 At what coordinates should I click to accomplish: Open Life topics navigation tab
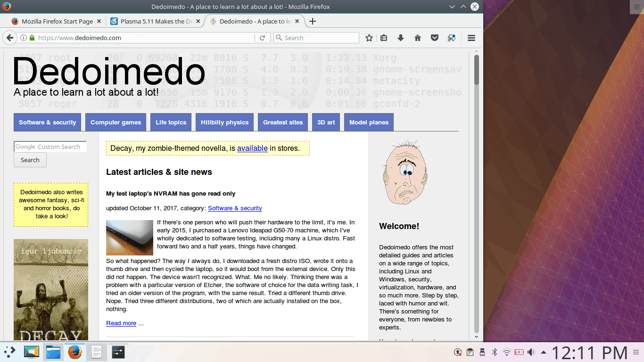click(171, 122)
